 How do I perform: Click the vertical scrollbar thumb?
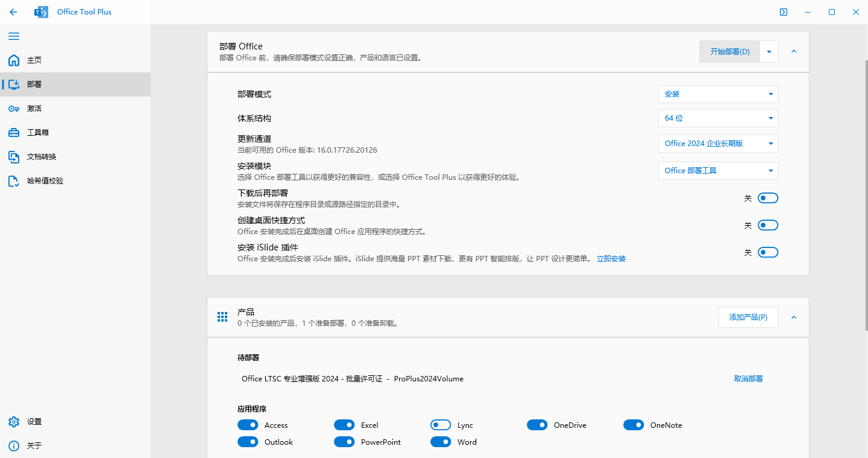point(866,195)
